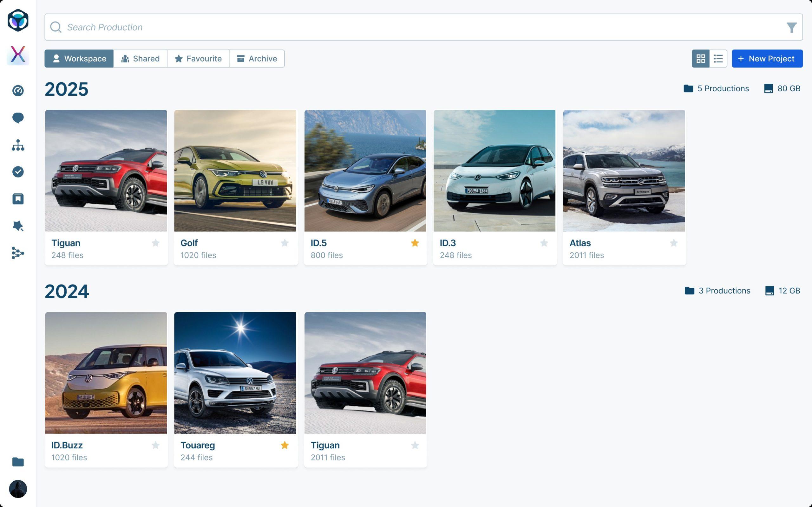Open the chat bubble icon in sidebar

pyautogui.click(x=18, y=118)
